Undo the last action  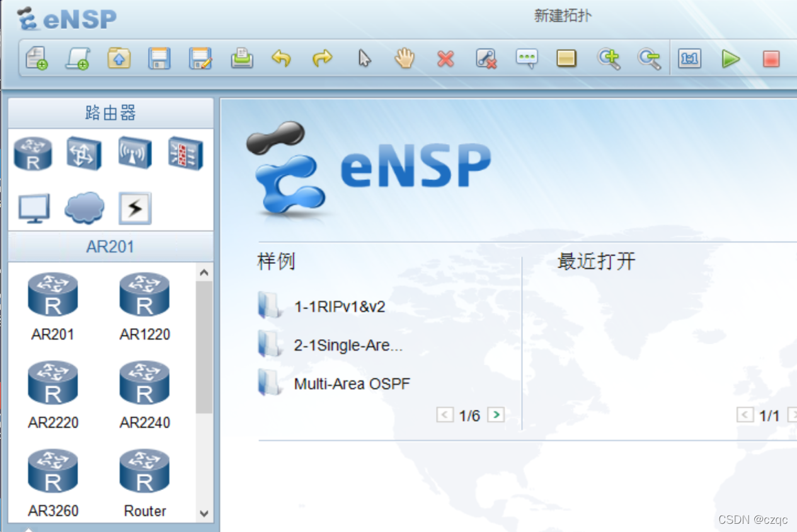pos(282,59)
